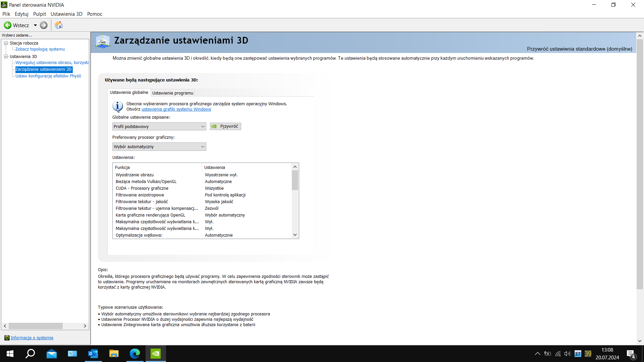Click the 3D settings header icon
The image size is (644, 362).
(x=103, y=41)
